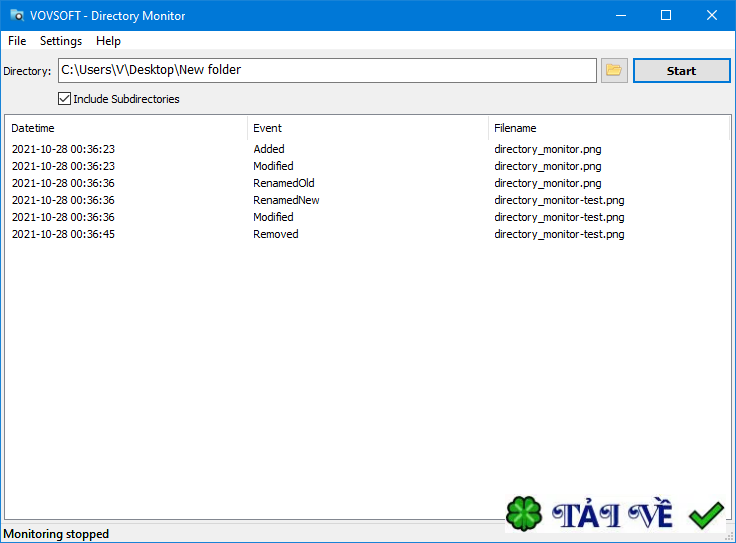This screenshot has width=736, height=543.
Task: Select the RenamedOld event row
Action: click(368, 183)
